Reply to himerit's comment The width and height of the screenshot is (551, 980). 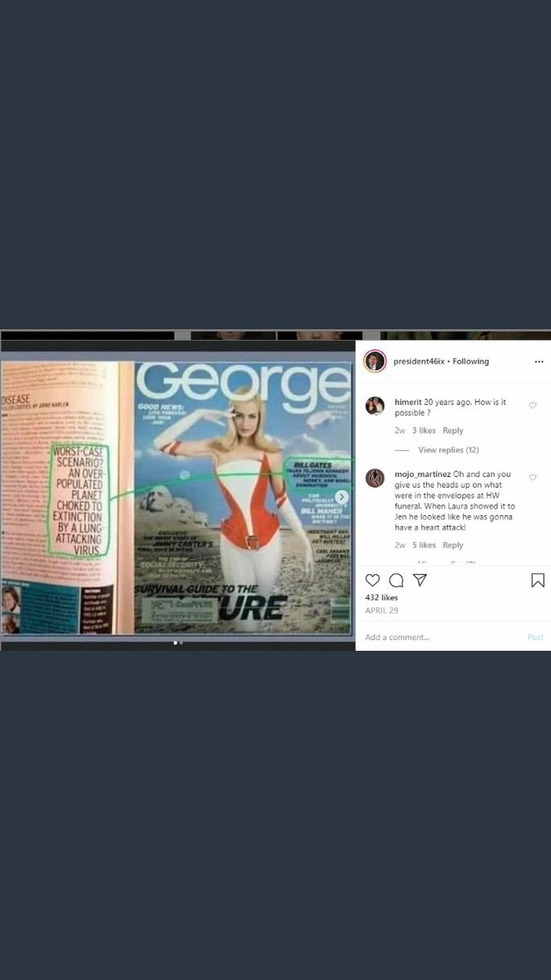click(x=452, y=430)
